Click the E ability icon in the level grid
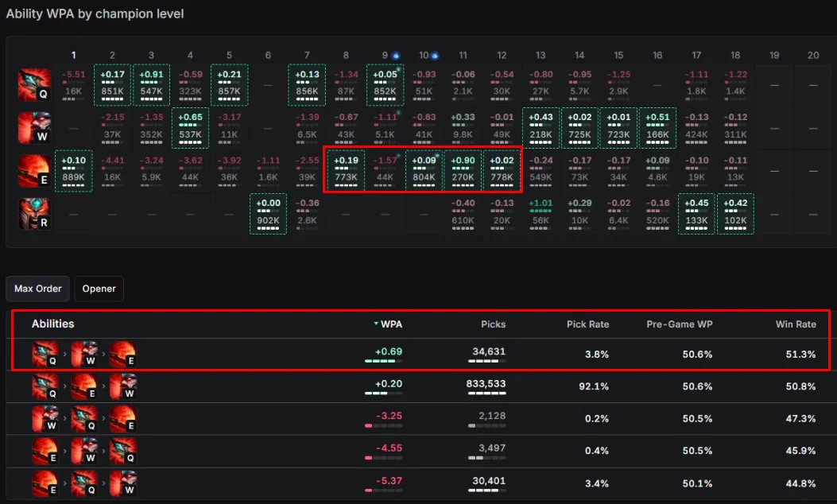 coord(34,171)
